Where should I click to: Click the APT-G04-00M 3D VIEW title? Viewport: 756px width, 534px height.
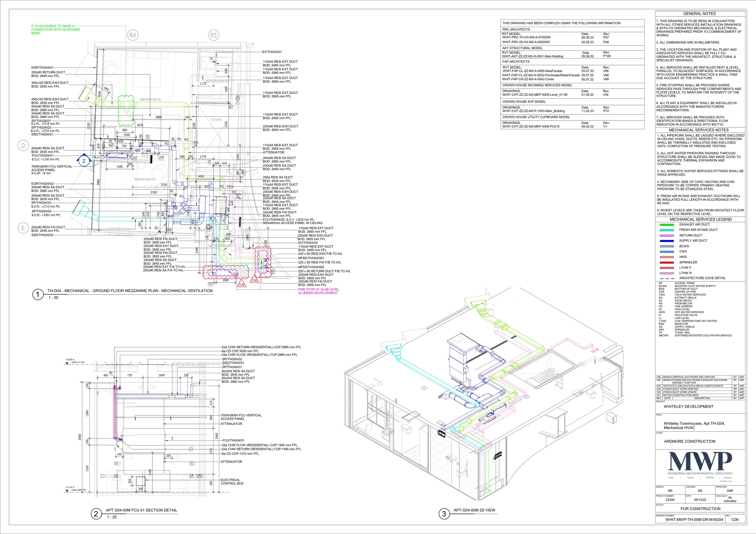pos(474,510)
